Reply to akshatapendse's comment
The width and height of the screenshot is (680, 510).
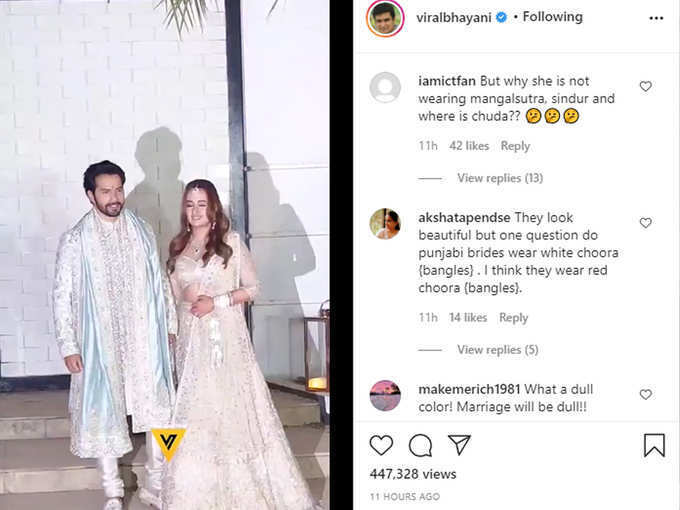click(513, 318)
